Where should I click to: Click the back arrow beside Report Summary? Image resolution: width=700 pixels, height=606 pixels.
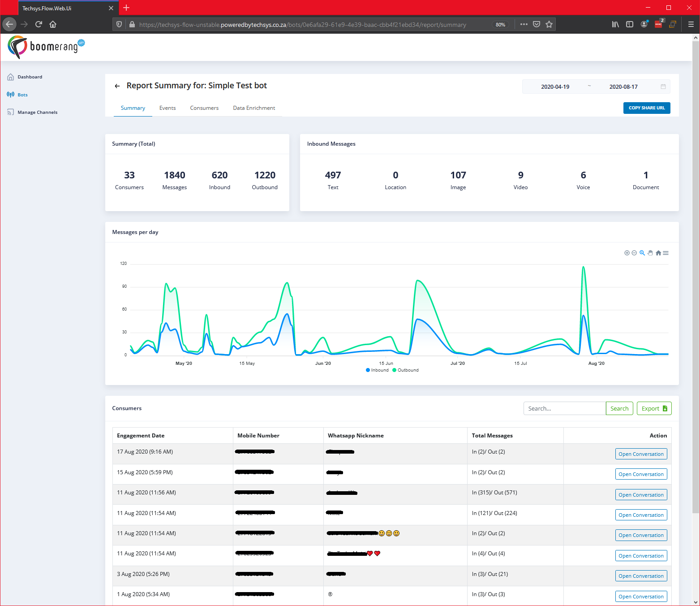(117, 86)
